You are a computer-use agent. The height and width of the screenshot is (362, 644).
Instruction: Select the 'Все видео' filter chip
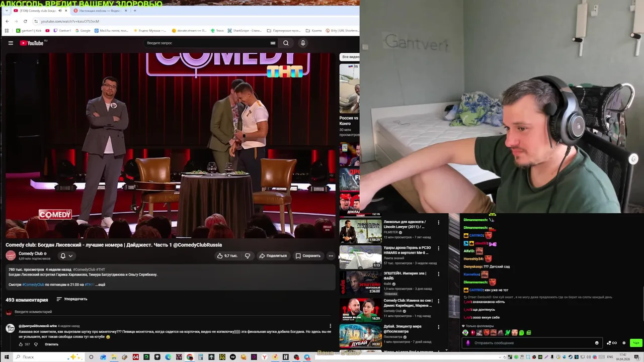click(350, 57)
